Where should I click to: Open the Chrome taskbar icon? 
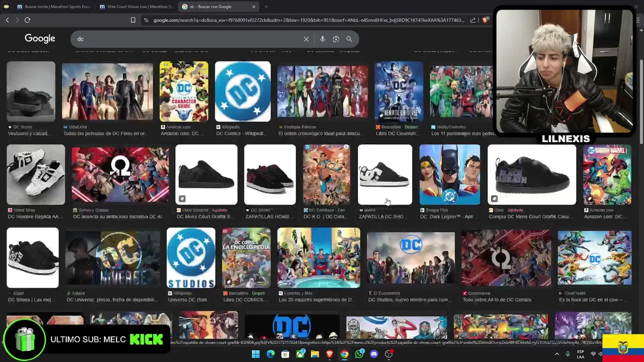tap(344, 354)
